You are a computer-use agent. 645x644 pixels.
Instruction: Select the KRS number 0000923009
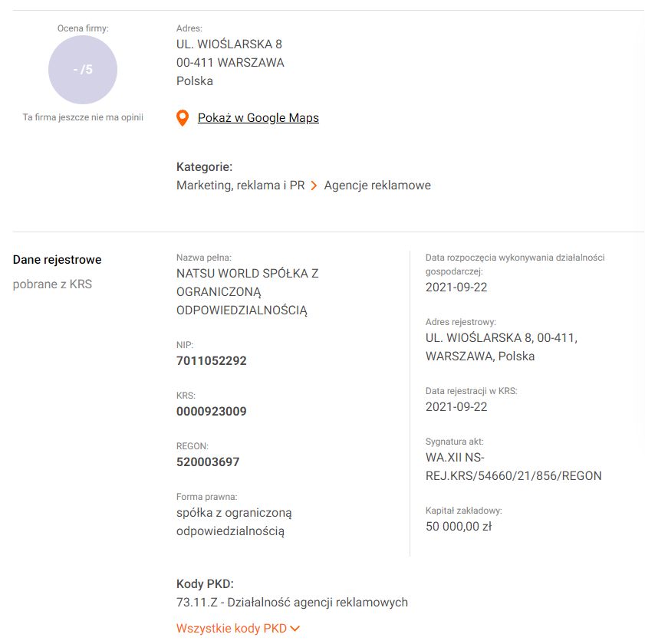click(x=212, y=411)
